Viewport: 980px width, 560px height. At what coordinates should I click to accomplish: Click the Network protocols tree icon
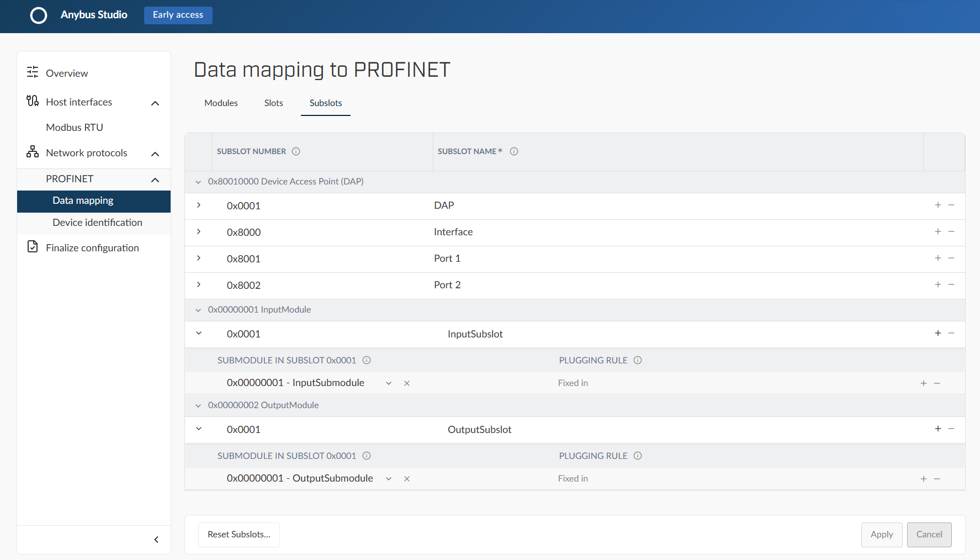tap(33, 151)
